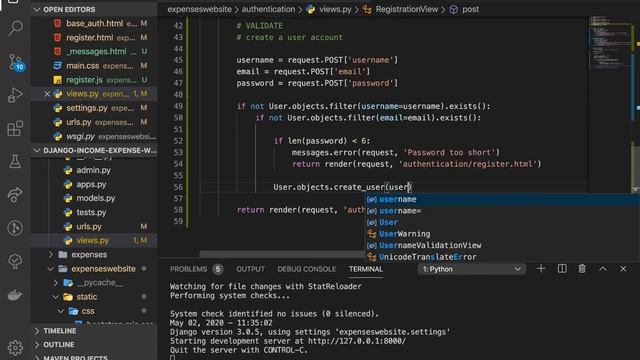Open urls.py in the explorer tree
640x360 pixels.
94,226
